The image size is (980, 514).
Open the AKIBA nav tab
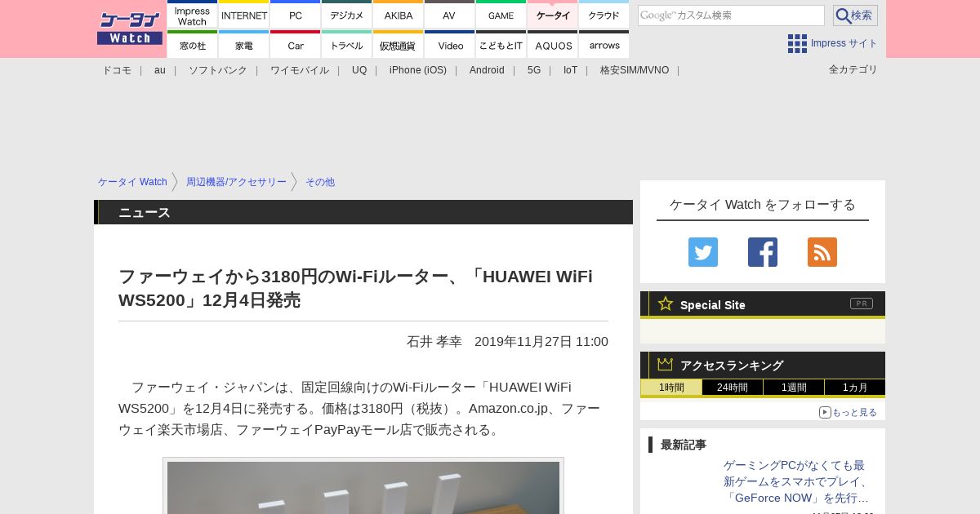tap(399, 15)
